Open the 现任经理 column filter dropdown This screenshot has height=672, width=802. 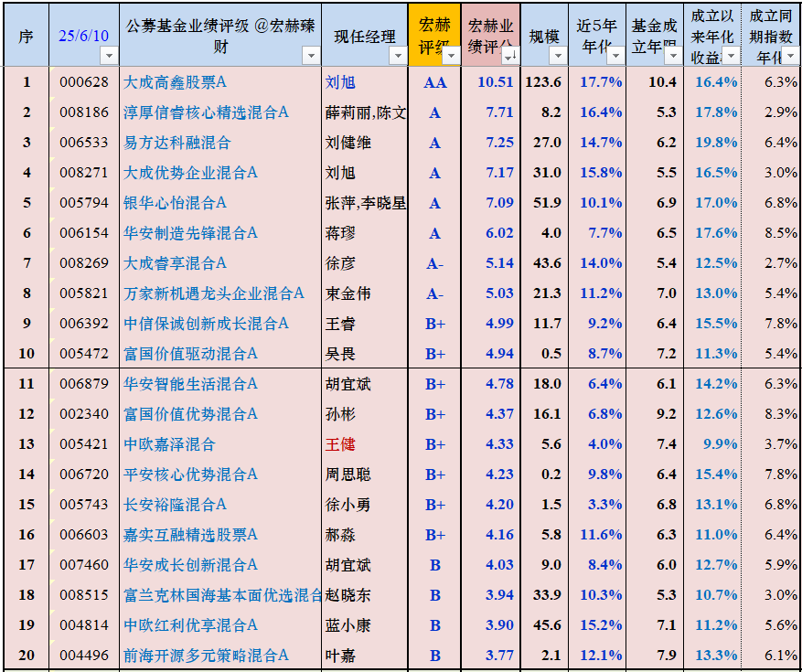tap(398, 56)
